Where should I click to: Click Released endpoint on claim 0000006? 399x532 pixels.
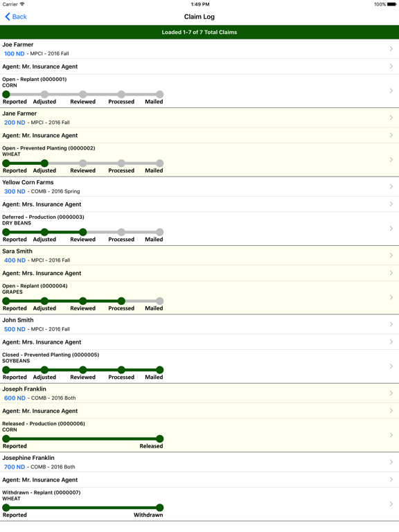160,438
